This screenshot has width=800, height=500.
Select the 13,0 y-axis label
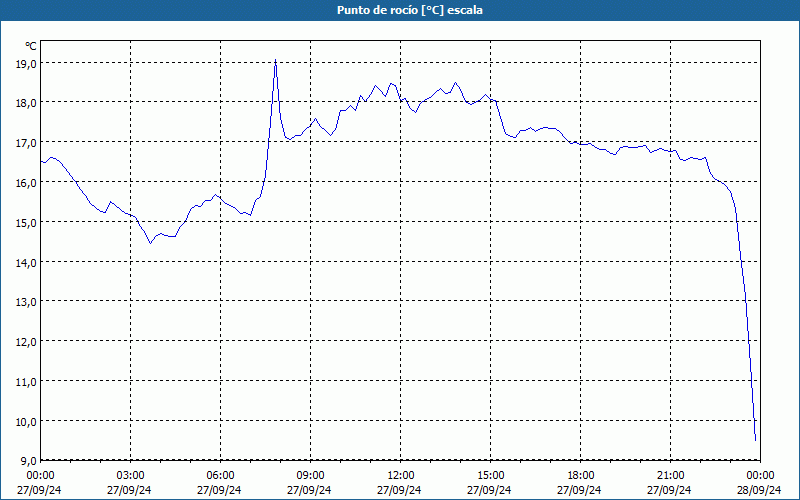[x=26, y=302]
